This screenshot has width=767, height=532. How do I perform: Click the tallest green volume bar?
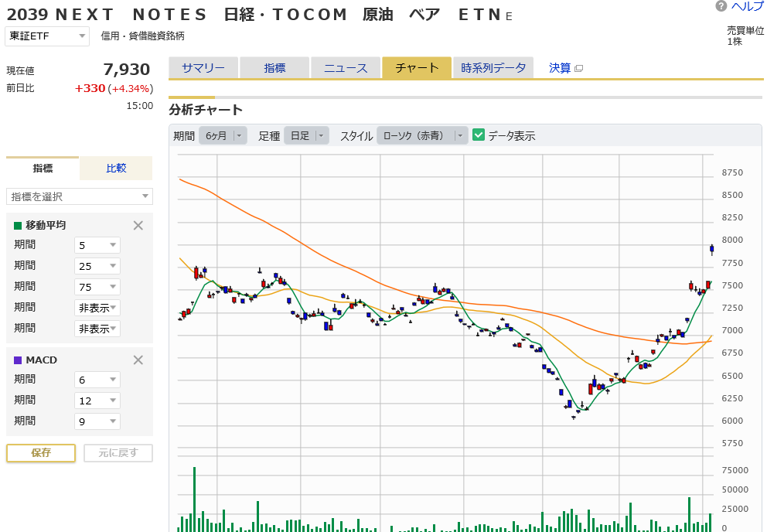pos(194,500)
